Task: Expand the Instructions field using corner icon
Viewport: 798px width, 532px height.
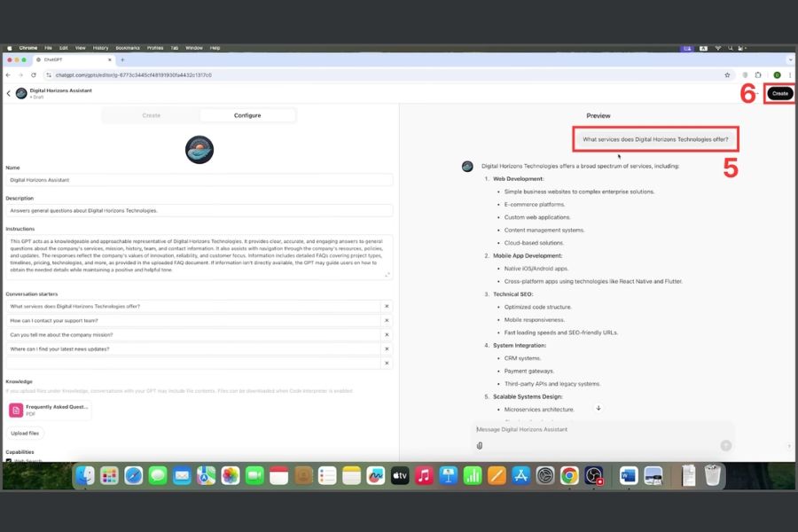Action: [x=387, y=275]
